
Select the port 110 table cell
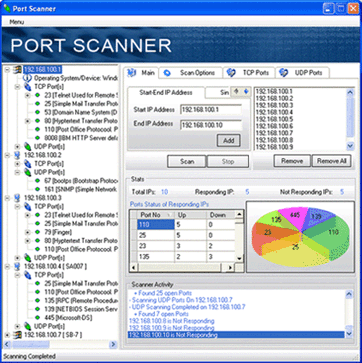click(x=156, y=225)
